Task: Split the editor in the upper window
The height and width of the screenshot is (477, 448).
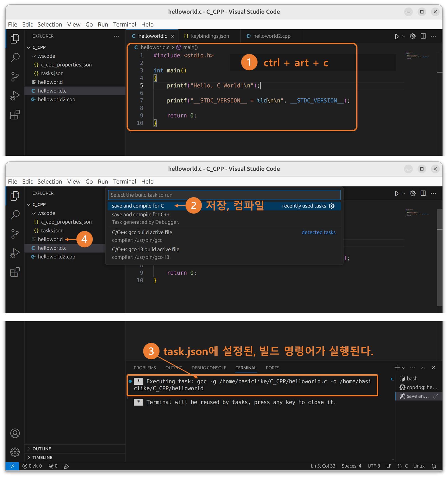Action: (423, 36)
